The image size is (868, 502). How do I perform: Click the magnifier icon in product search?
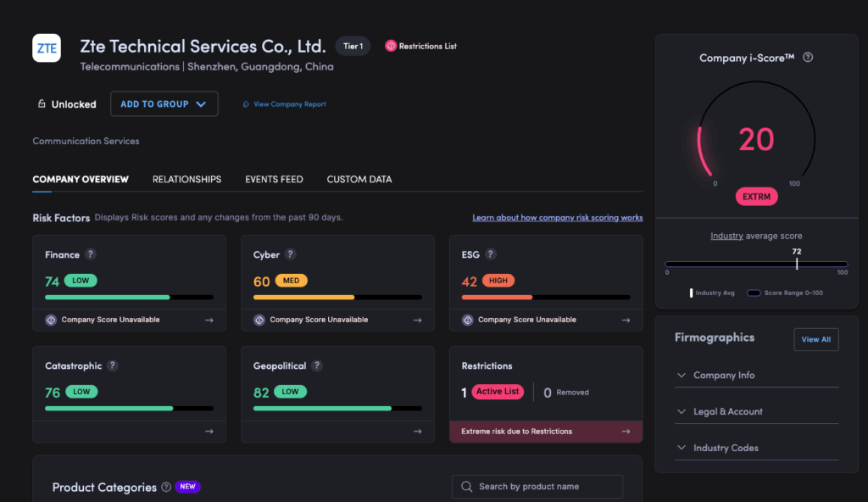(467, 487)
